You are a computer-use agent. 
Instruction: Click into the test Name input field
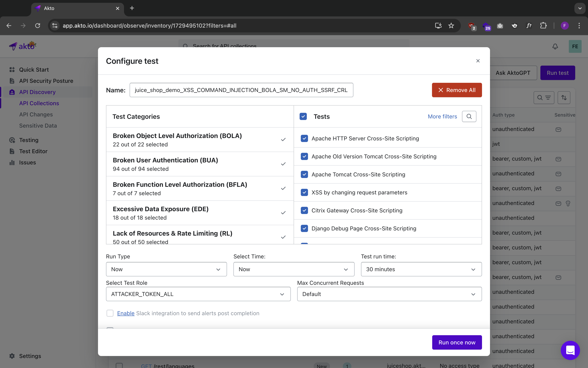(x=241, y=90)
